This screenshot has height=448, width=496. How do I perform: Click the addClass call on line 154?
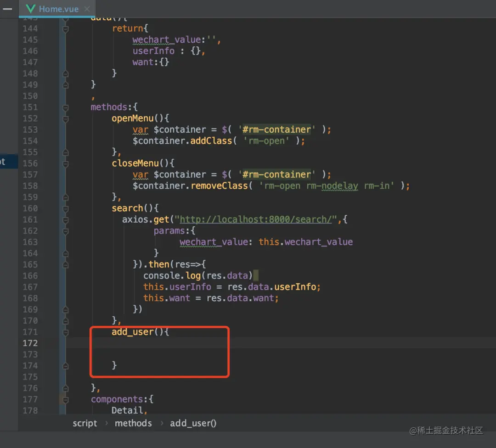[x=211, y=141]
